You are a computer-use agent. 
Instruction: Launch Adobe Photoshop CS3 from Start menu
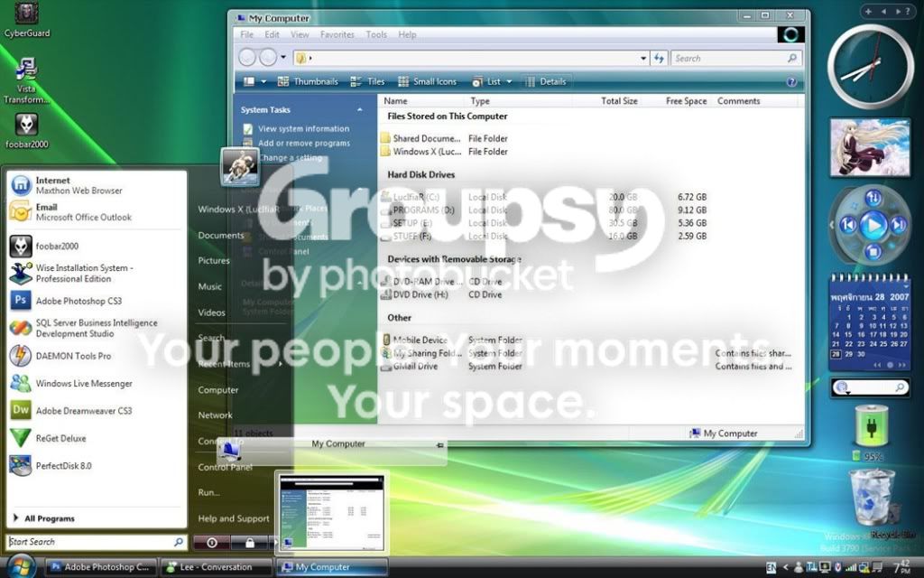tap(96, 301)
